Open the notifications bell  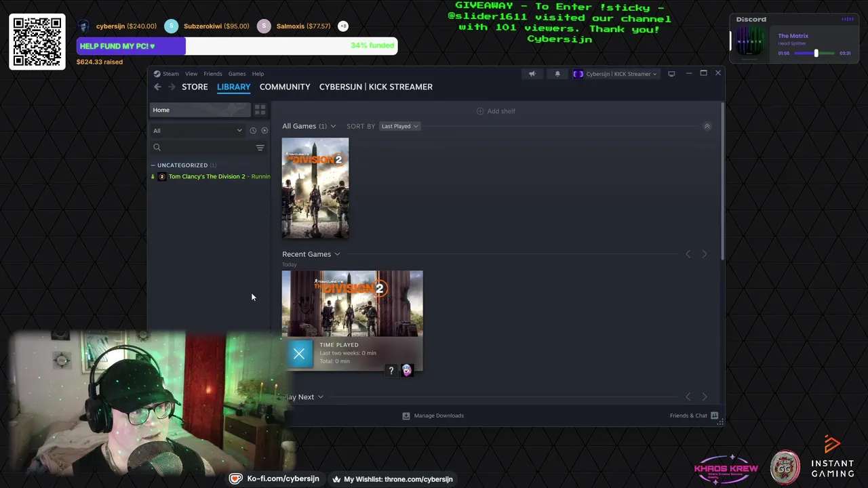(557, 74)
